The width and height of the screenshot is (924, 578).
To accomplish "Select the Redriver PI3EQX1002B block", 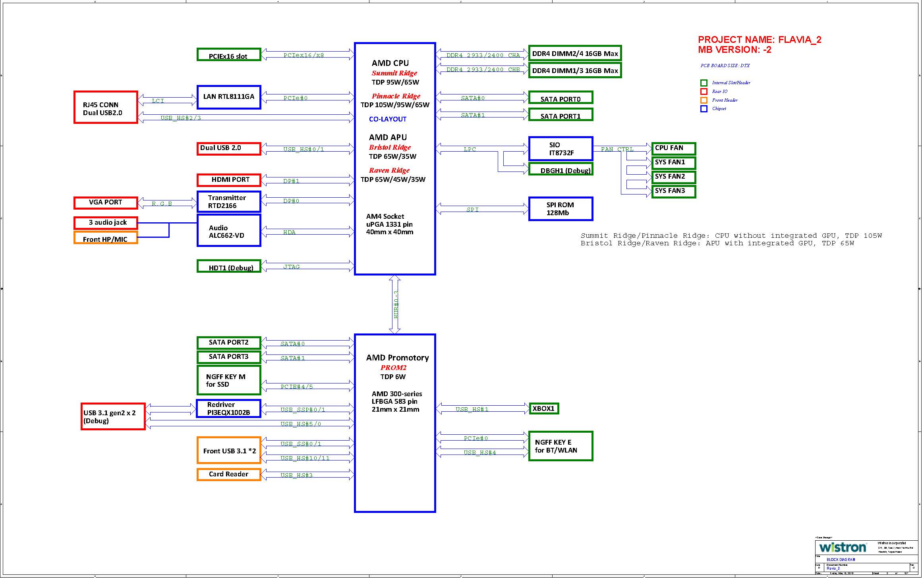I will click(228, 409).
